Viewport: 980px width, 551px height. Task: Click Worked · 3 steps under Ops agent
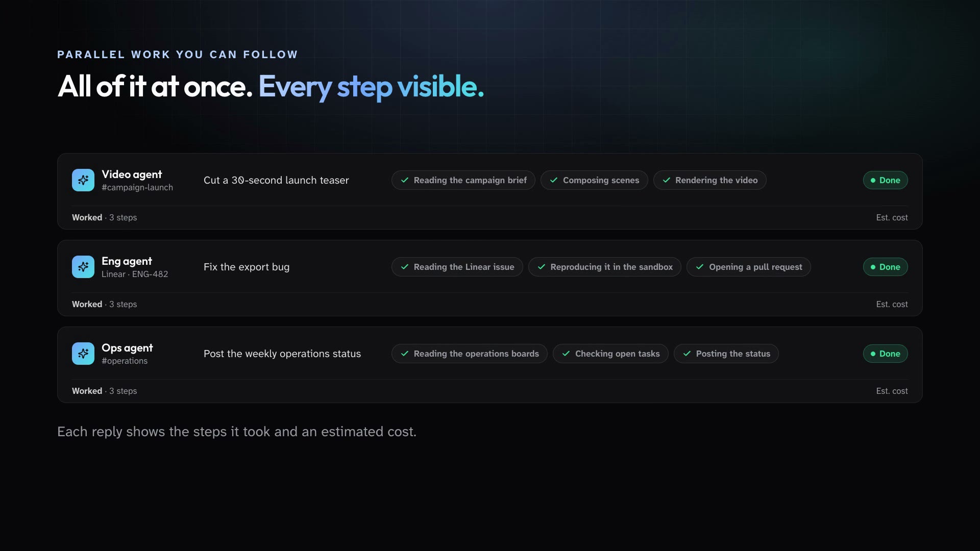[x=105, y=391]
